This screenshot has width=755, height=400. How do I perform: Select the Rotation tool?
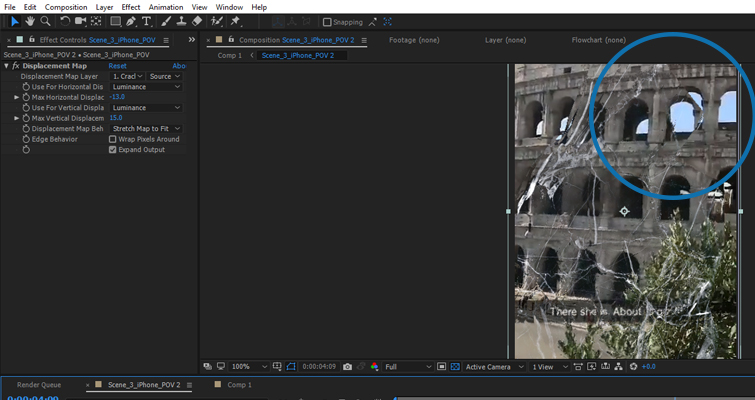coord(65,21)
